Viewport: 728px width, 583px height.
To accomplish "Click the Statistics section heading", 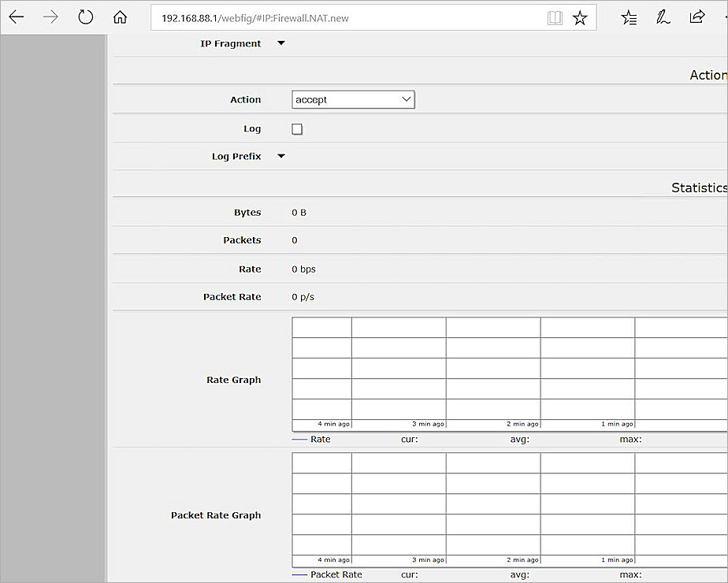I will (699, 188).
